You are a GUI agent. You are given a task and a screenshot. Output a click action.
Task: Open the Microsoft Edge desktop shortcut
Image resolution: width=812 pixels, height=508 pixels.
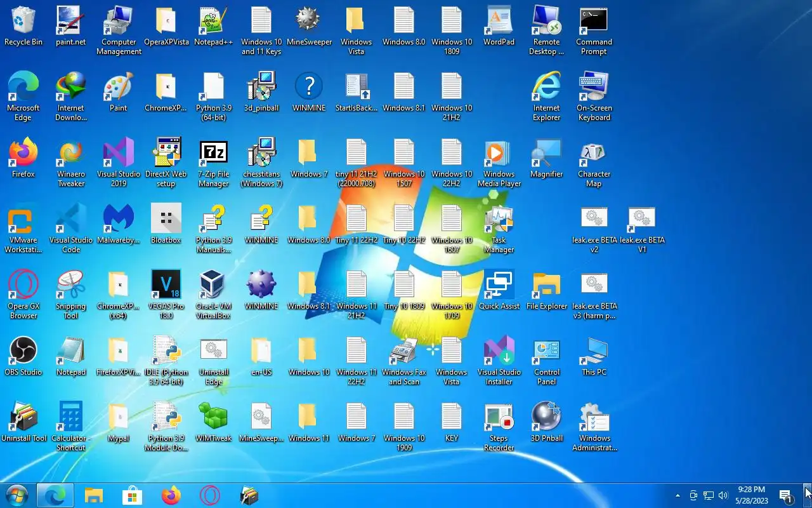click(x=23, y=97)
